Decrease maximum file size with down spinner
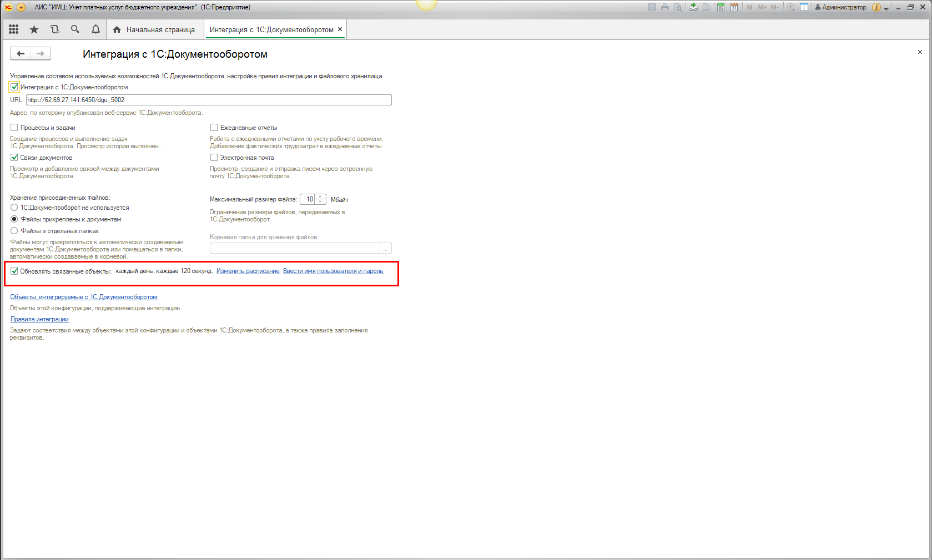 (x=320, y=201)
